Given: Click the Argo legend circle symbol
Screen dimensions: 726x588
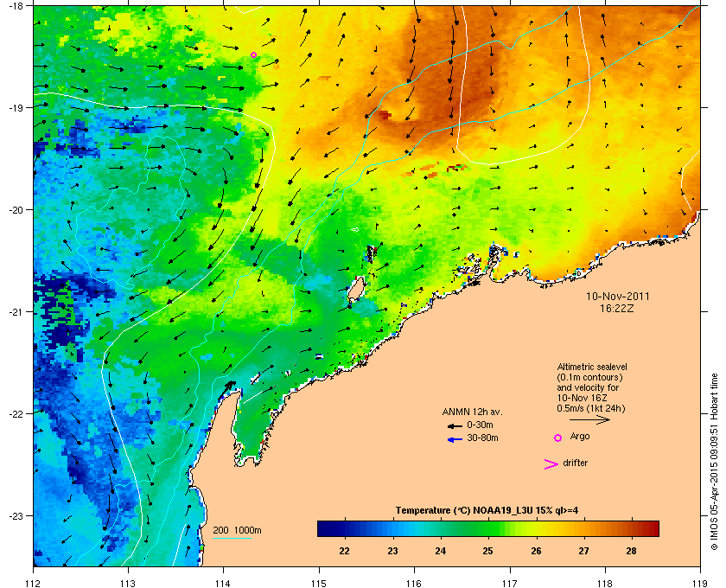Looking at the screenshot, I should pyautogui.click(x=558, y=438).
